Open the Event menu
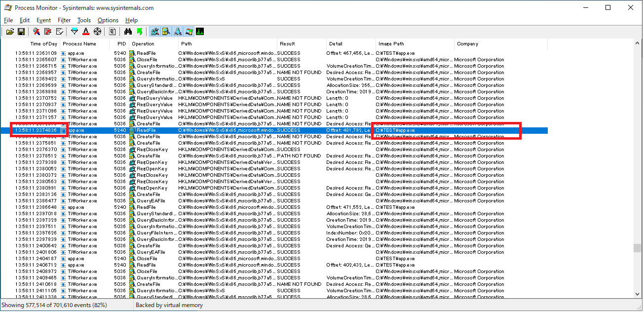Screen dimensions: 644x312 click(x=43, y=20)
